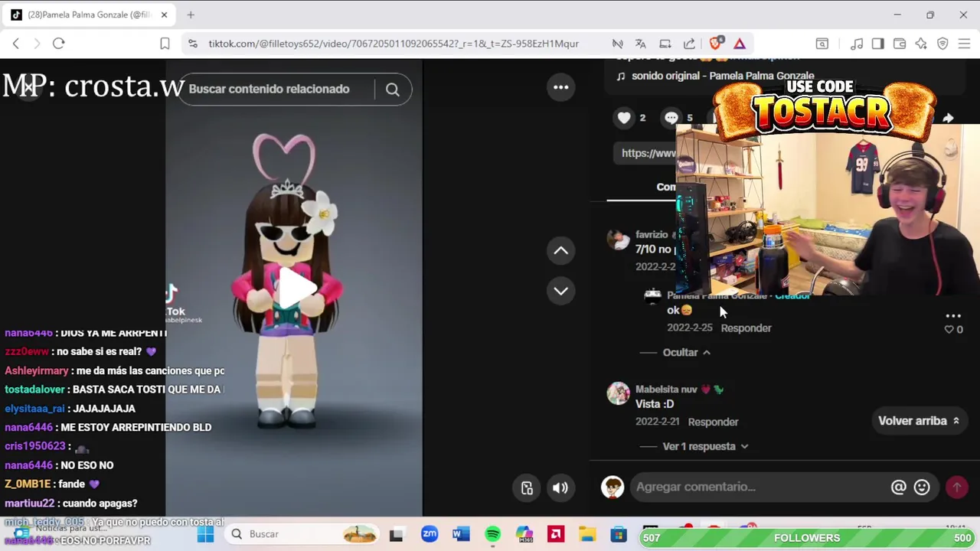980x551 pixels.
Task: Open the share page icon in address bar
Action: (x=689, y=44)
